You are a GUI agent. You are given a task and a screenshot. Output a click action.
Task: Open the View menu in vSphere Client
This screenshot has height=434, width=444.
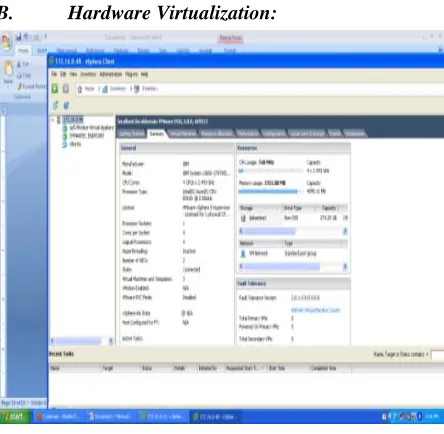(73, 74)
